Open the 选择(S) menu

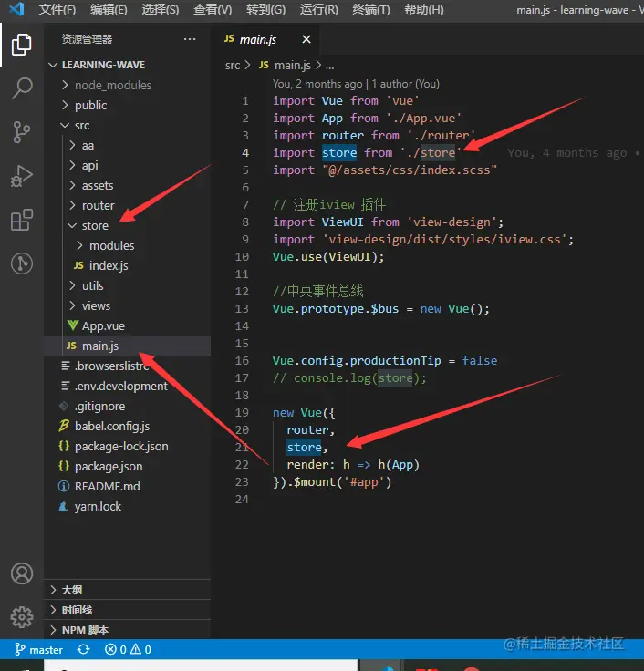pos(161,9)
